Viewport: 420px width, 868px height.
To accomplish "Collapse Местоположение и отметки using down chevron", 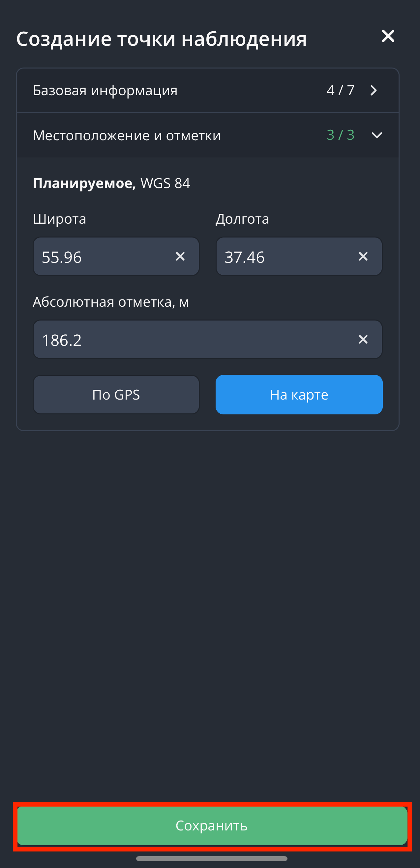I will (x=376, y=135).
